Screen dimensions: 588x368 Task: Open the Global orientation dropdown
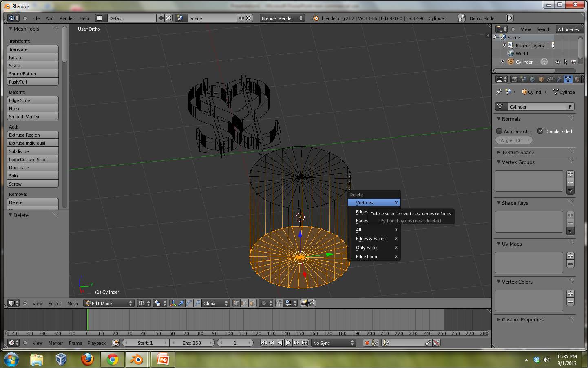(x=217, y=303)
